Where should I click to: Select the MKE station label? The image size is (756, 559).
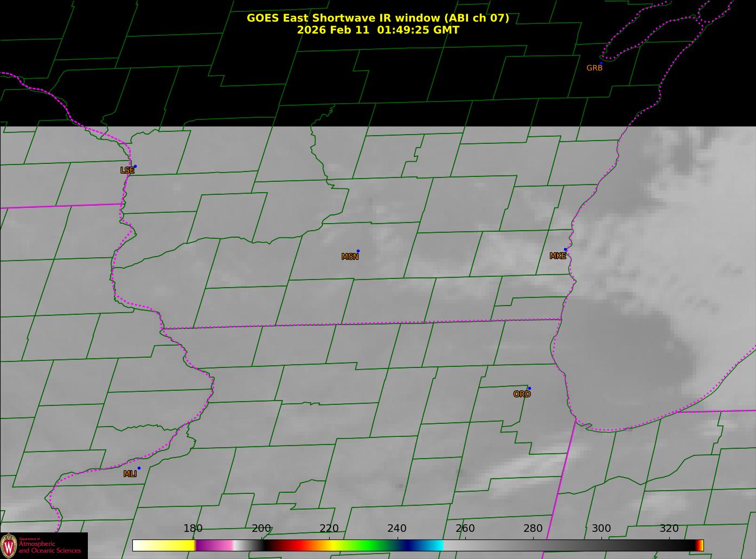click(x=558, y=256)
